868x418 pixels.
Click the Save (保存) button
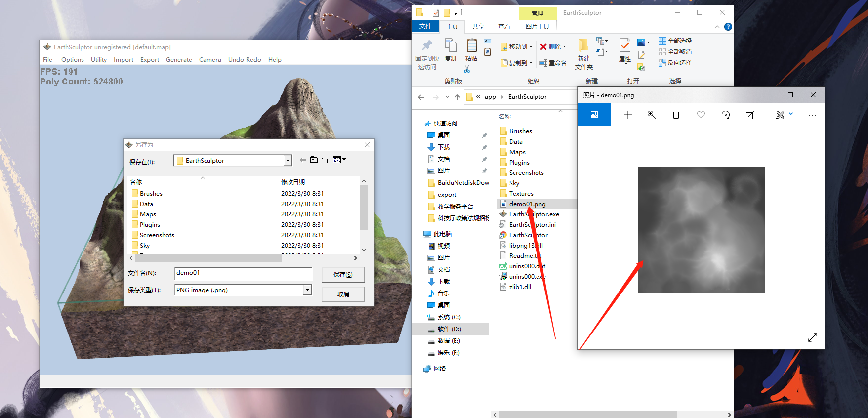(x=343, y=274)
